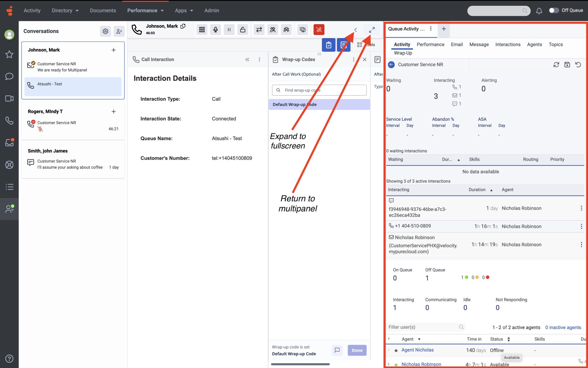The image size is (588, 368).
Task: Mute the microphone on the active call
Action: [x=215, y=30]
